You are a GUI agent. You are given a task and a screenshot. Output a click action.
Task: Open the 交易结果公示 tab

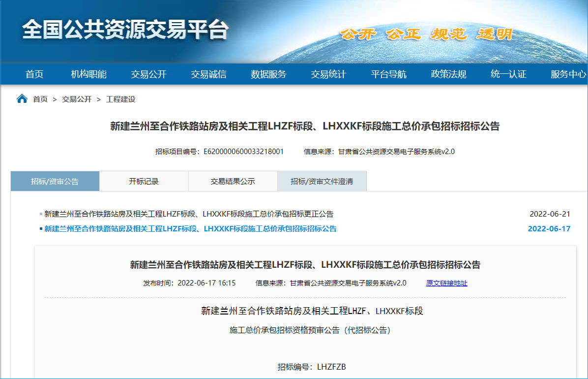click(233, 181)
